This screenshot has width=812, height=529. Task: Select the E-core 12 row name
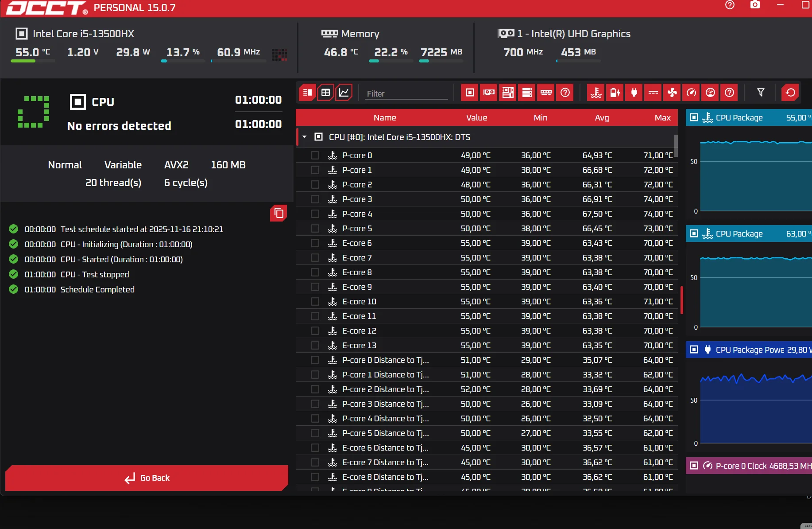359,331
